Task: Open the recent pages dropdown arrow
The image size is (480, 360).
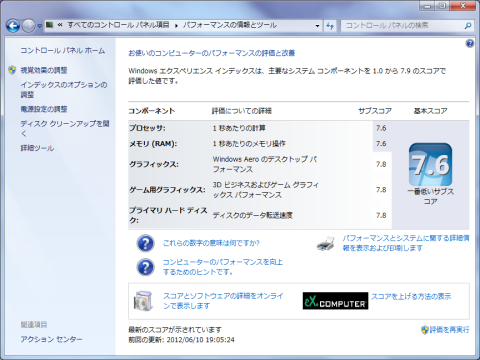Action: coord(39,26)
